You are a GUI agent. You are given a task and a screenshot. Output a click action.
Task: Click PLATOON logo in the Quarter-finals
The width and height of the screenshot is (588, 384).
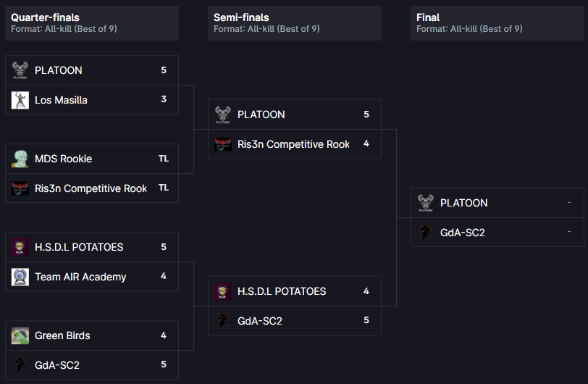[x=20, y=70]
